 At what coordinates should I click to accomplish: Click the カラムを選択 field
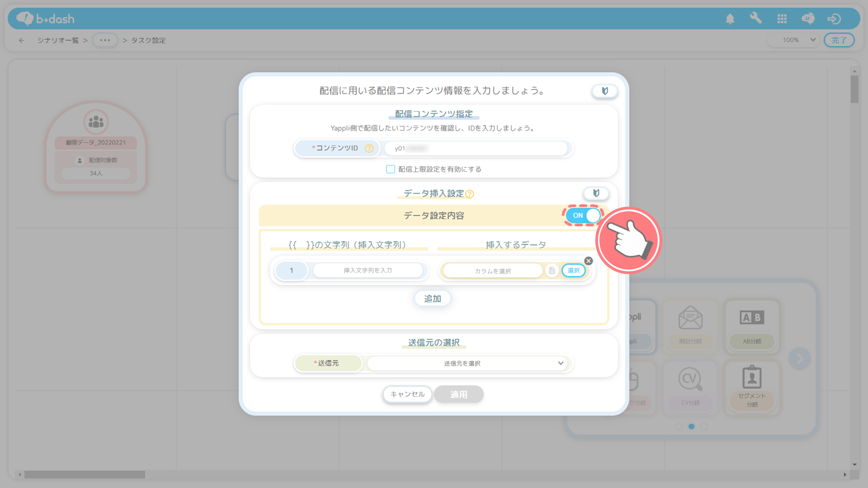pyautogui.click(x=493, y=271)
